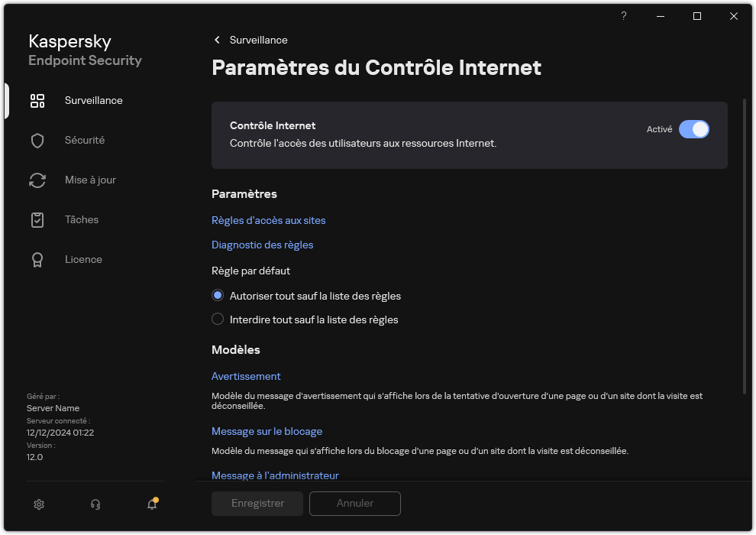Select 'Autoriser tout sauf la liste des règles'
Image resolution: width=756 pixels, height=535 pixels.
click(218, 295)
